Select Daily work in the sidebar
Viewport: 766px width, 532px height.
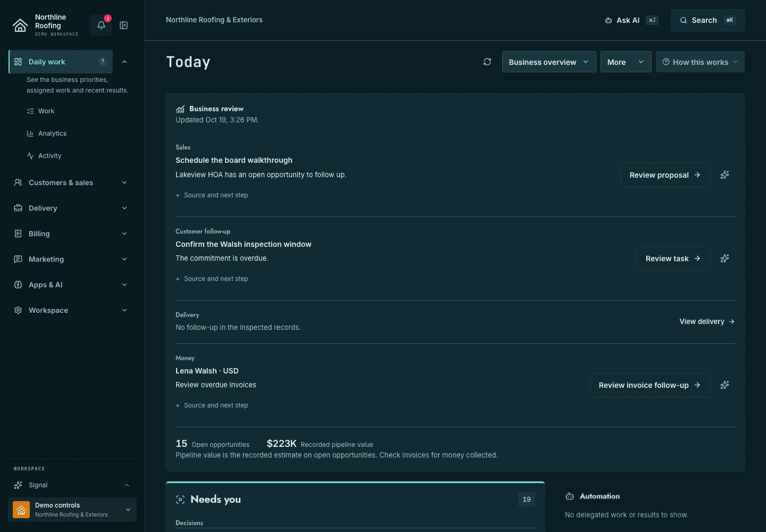click(61, 62)
